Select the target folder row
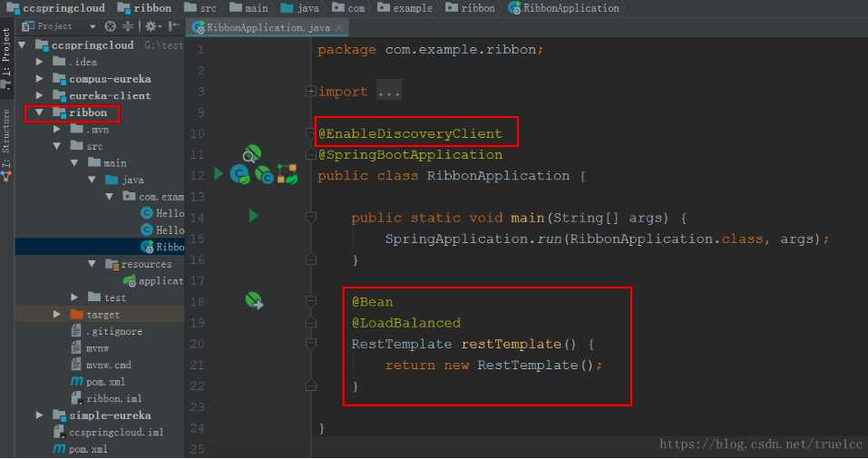Image resolution: width=868 pixels, height=459 pixels. [x=100, y=314]
